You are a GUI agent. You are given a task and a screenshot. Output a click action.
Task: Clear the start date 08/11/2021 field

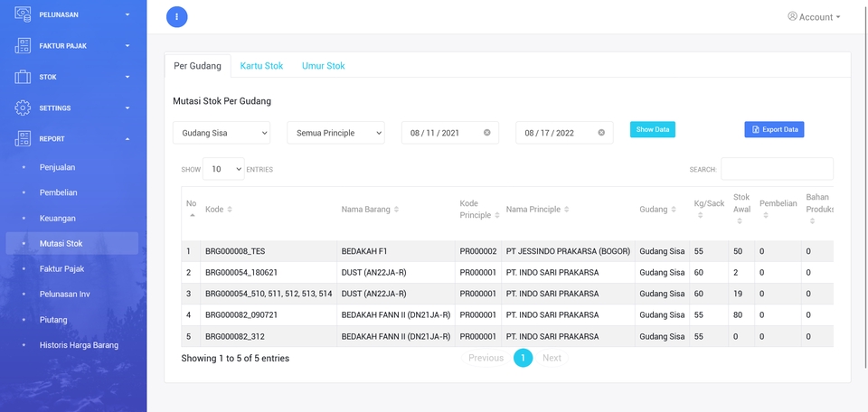coord(487,133)
